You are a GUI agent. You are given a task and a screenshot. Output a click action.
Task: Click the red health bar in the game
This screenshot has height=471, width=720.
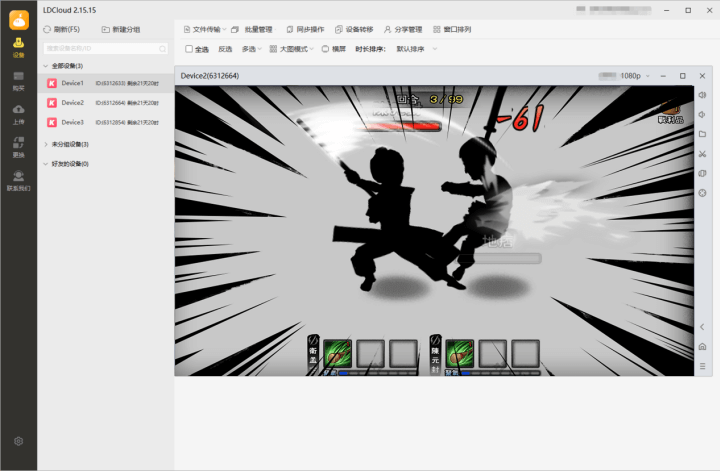click(x=403, y=126)
